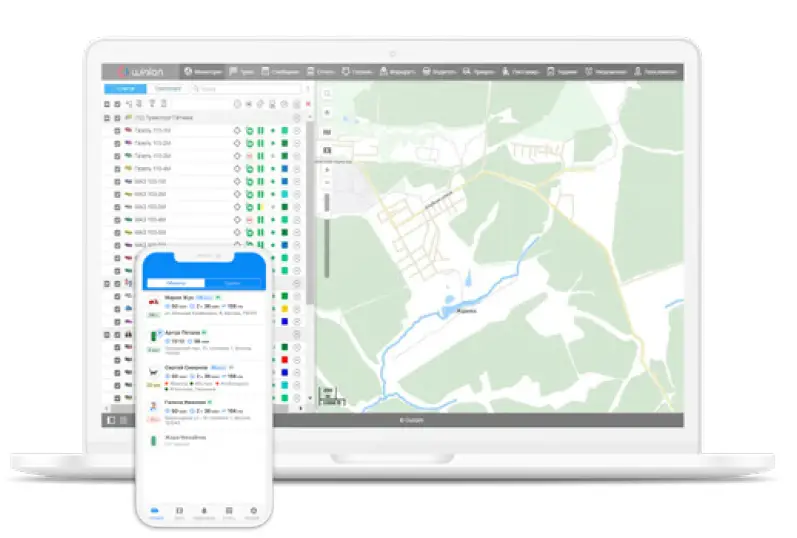Screen dimensions: 797x538
Task: Click the map search magnifier icon
Action: pyautogui.click(x=326, y=93)
